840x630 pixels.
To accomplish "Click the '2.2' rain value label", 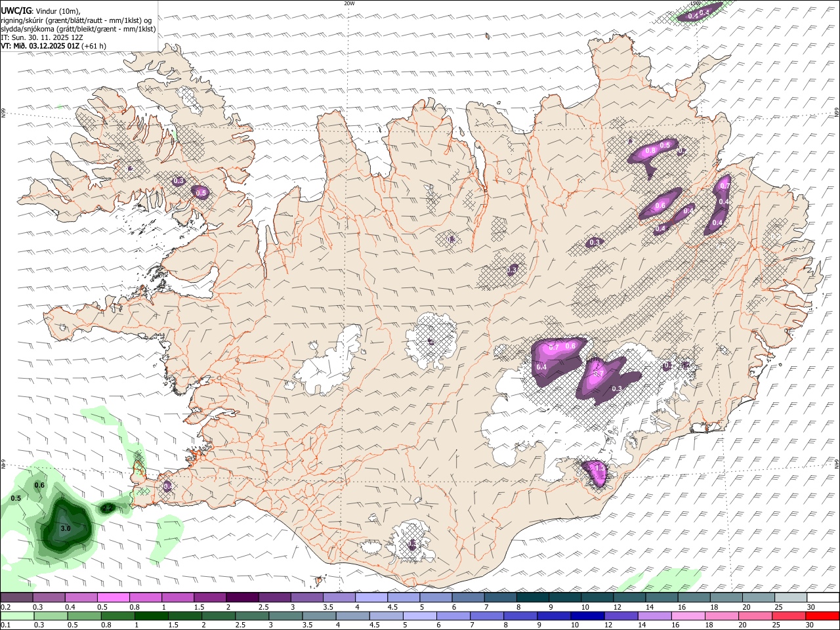I will [x=108, y=508].
